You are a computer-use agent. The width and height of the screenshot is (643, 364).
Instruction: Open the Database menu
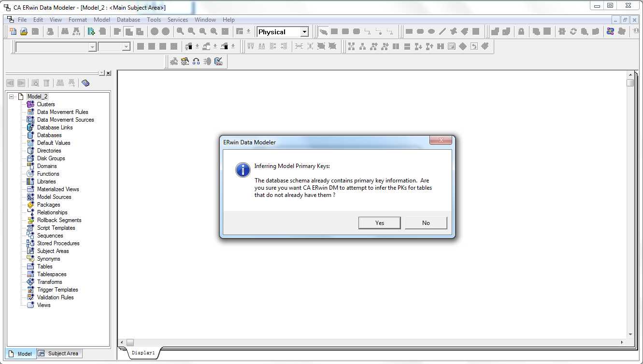pos(129,20)
